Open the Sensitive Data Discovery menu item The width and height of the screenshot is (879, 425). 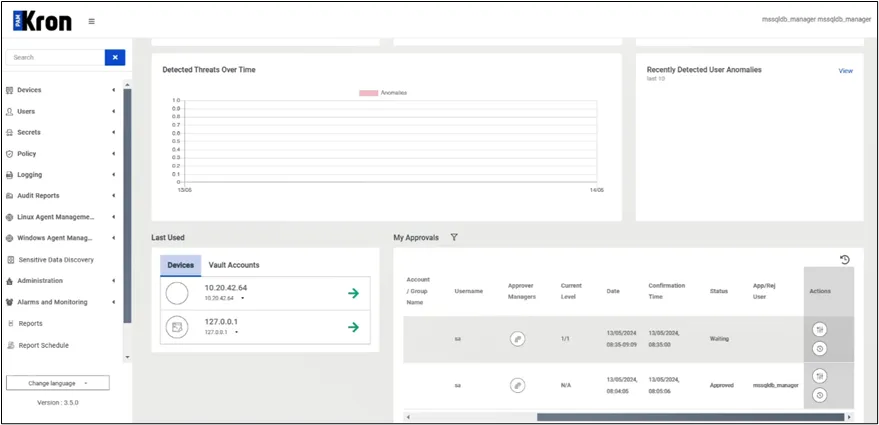point(56,260)
